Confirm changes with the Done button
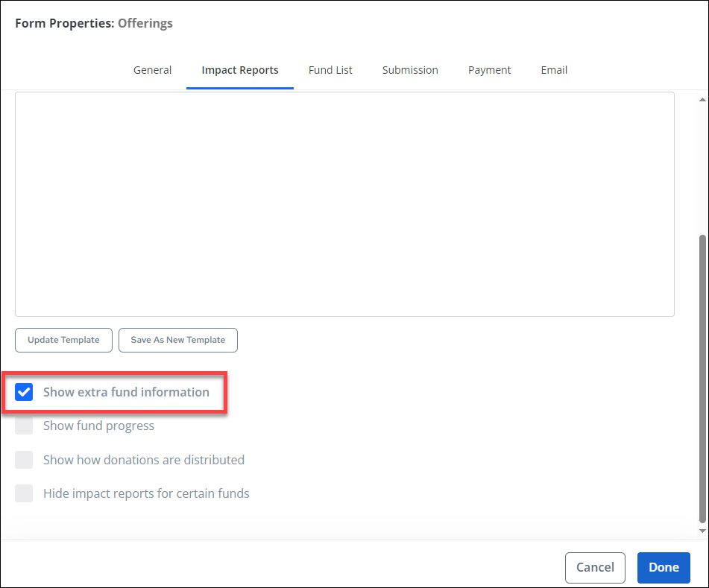Screen dimensions: 709x588 (664, 567)
